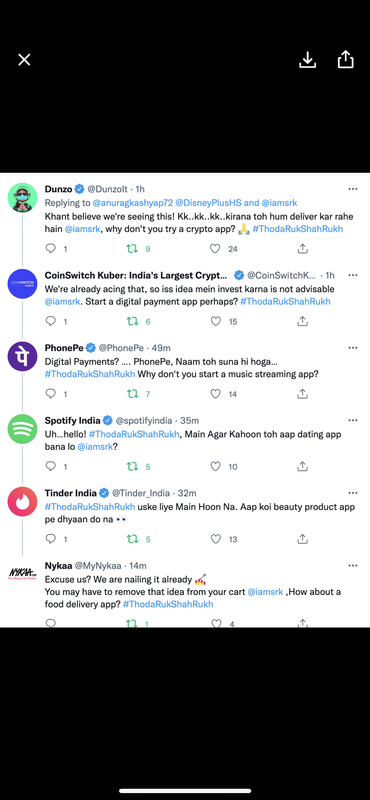Open more options for PhonePe tweet
370x800 pixels.
pos(353,348)
